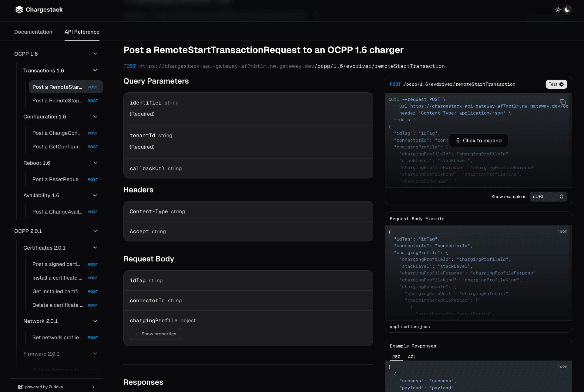
Task: Open Post a RemoteStart... endpoint
Action: 66,87
